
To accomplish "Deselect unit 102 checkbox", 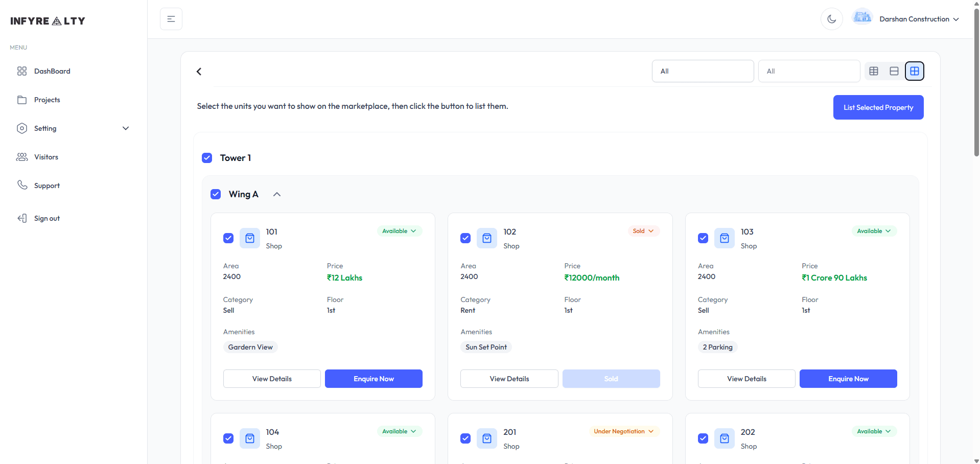I will tap(465, 238).
